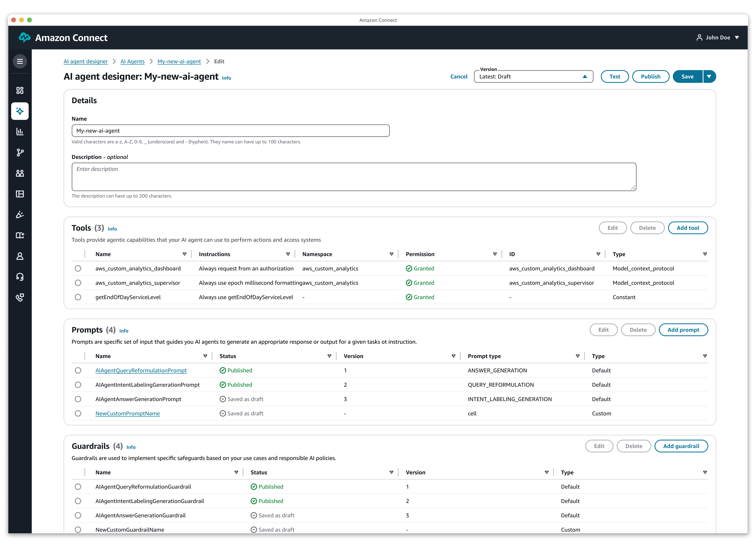Select the aws_custom_analytics_dashboard tool radio button
The image size is (756, 548).
click(78, 268)
